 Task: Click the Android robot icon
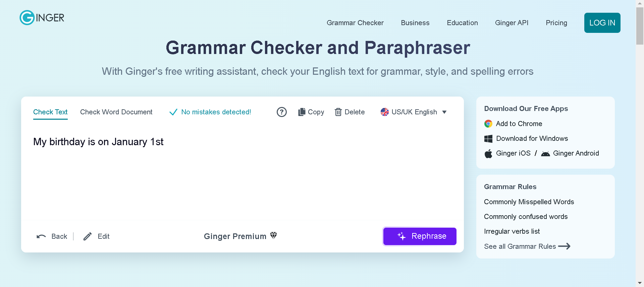tap(545, 154)
